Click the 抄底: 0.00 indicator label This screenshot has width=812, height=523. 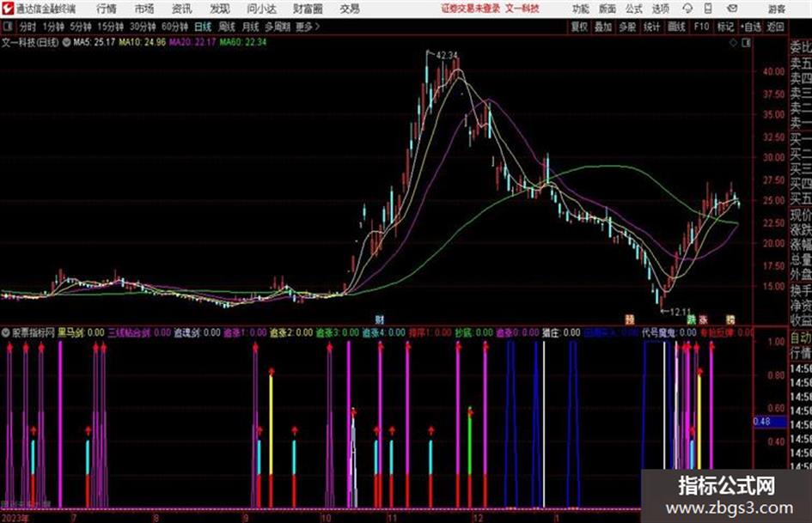point(473,333)
